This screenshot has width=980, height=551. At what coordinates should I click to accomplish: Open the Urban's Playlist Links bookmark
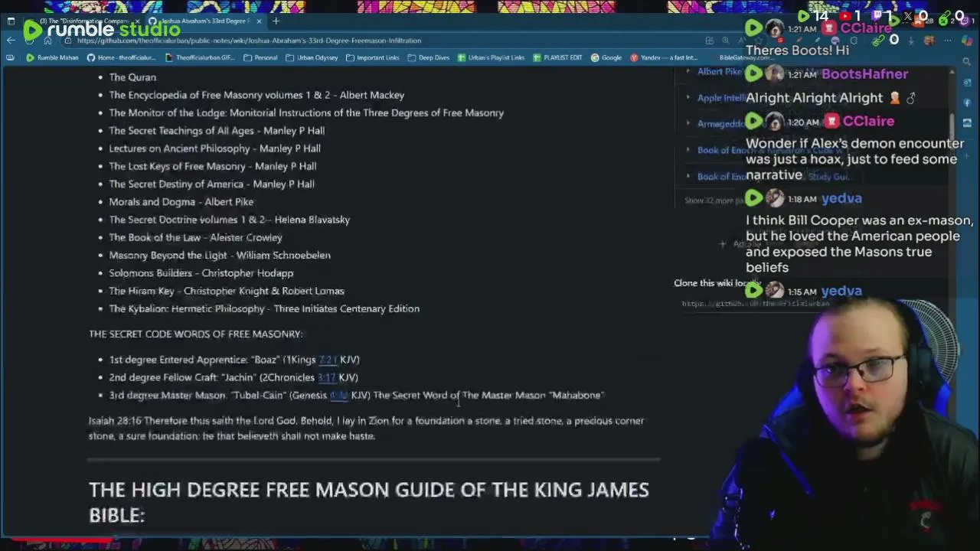(x=491, y=57)
